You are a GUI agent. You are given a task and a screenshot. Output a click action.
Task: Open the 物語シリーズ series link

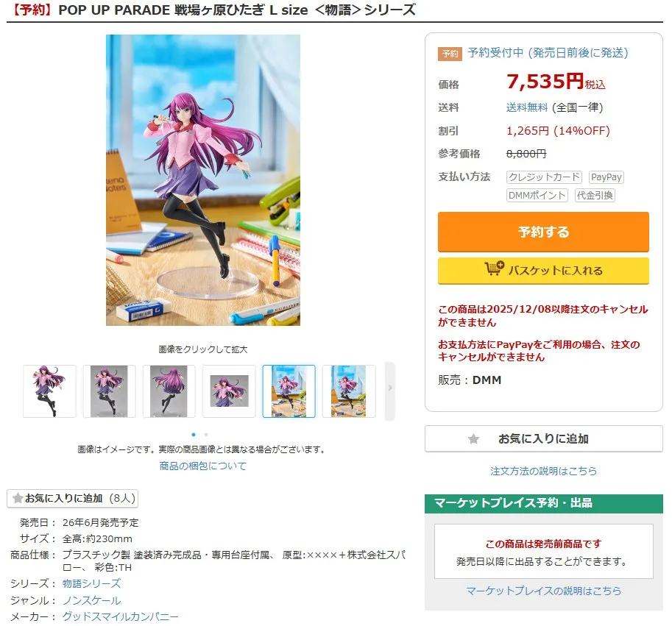(x=91, y=583)
